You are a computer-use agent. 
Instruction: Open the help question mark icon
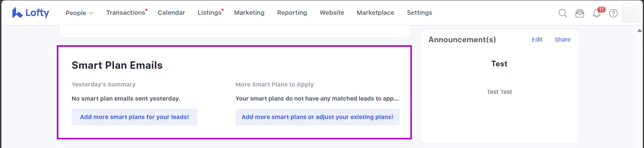pyautogui.click(x=613, y=13)
